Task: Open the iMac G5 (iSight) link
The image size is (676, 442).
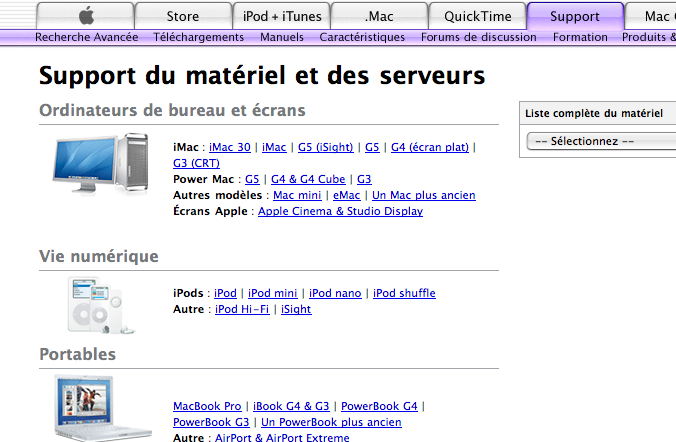Action: (325, 147)
